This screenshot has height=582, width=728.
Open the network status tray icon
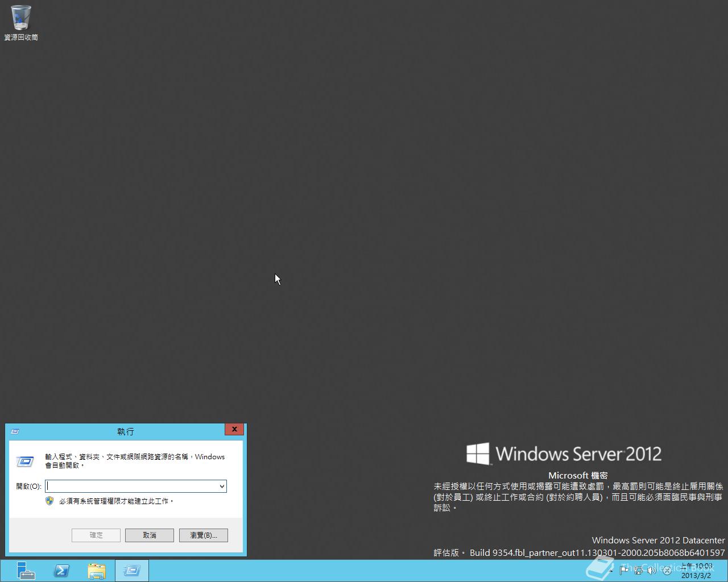(638, 570)
